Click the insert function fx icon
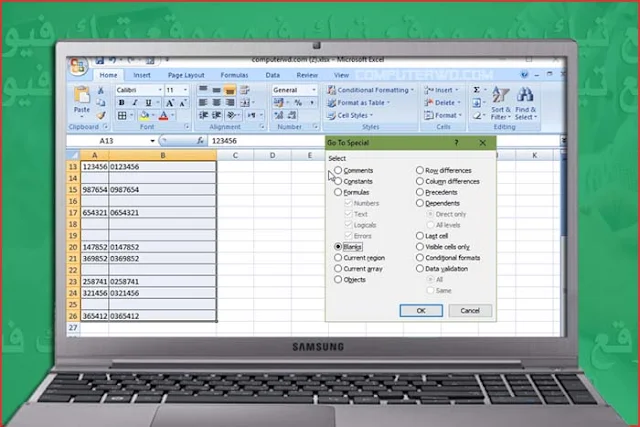640x427 pixels. [x=200, y=141]
